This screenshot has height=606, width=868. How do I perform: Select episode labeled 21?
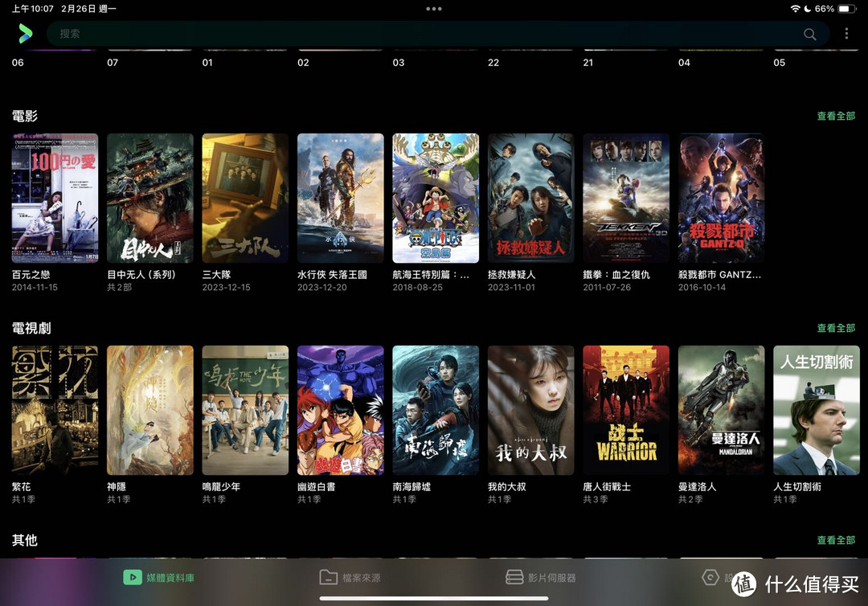588,63
